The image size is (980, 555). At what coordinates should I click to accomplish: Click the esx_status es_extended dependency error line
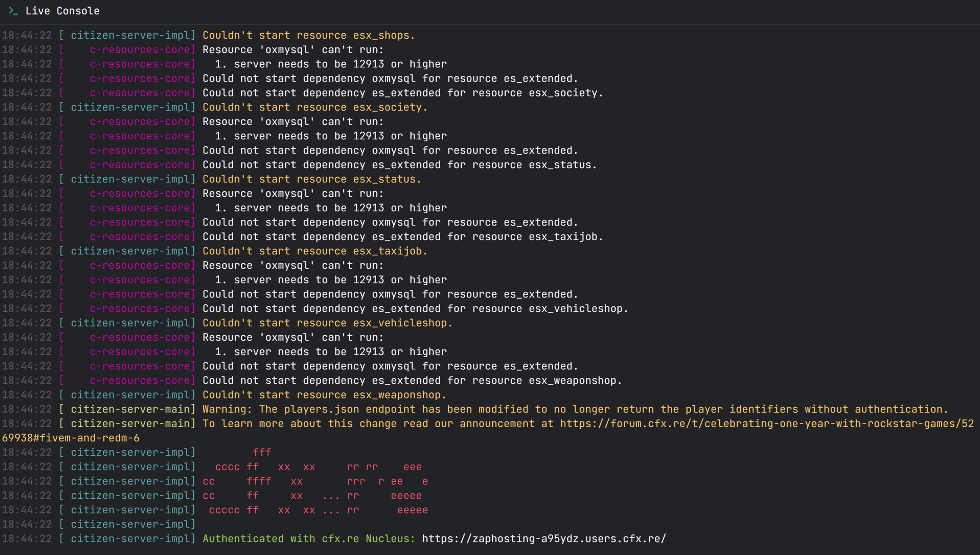point(400,165)
